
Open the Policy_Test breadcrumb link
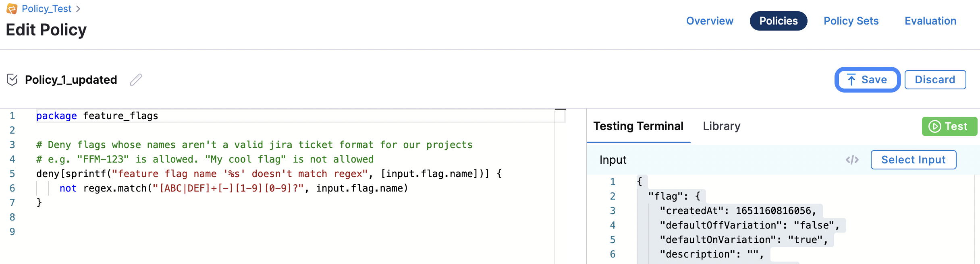click(x=46, y=9)
